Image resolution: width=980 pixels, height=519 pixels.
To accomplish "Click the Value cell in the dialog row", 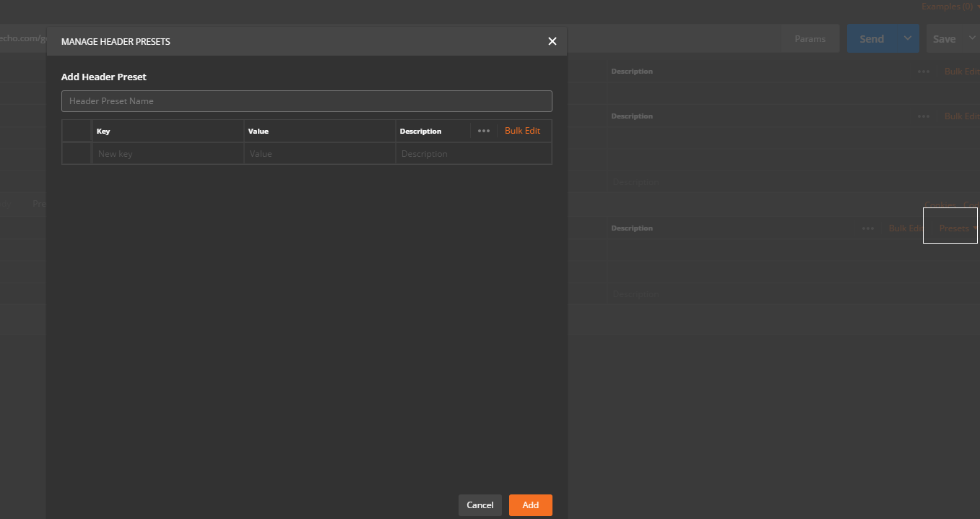I will [x=319, y=154].
